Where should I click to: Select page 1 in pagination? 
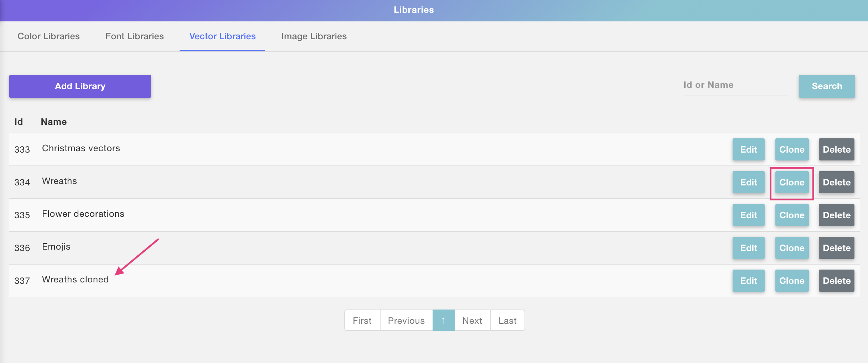click(443, 321)
